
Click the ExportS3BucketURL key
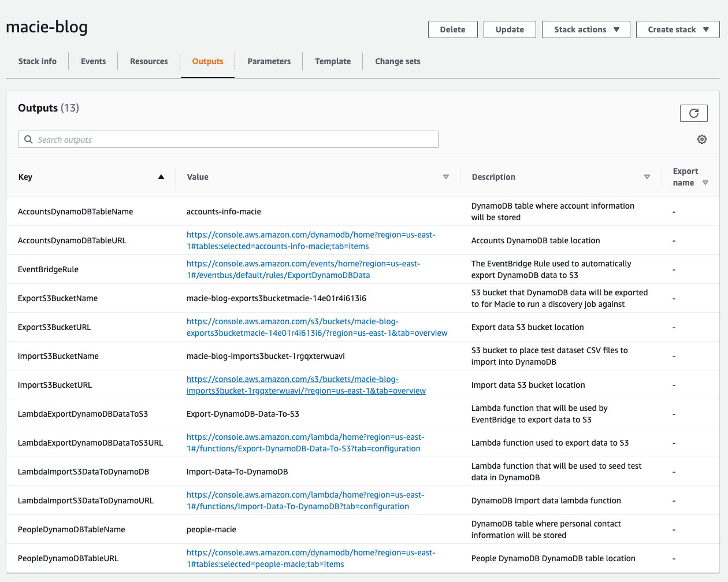[x=54, y=327]
